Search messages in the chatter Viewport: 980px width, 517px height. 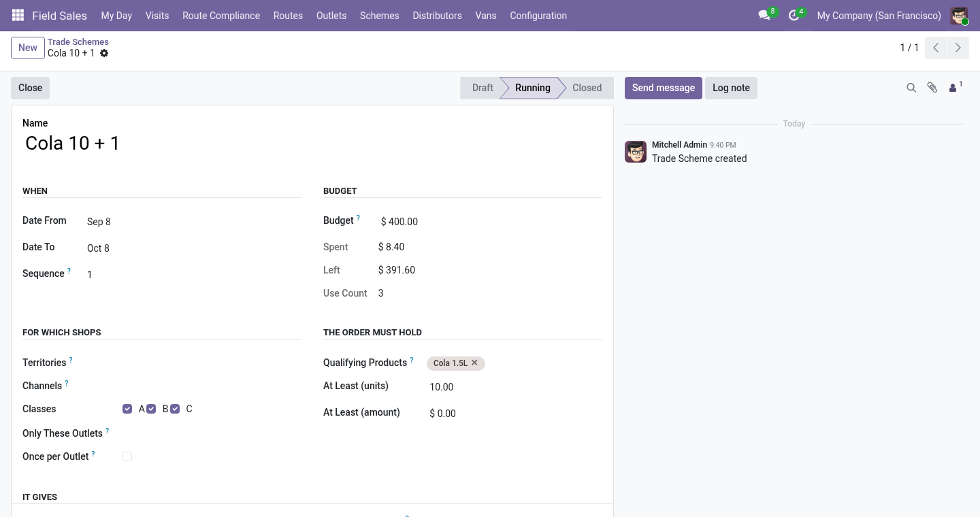[x=911, y=88]
